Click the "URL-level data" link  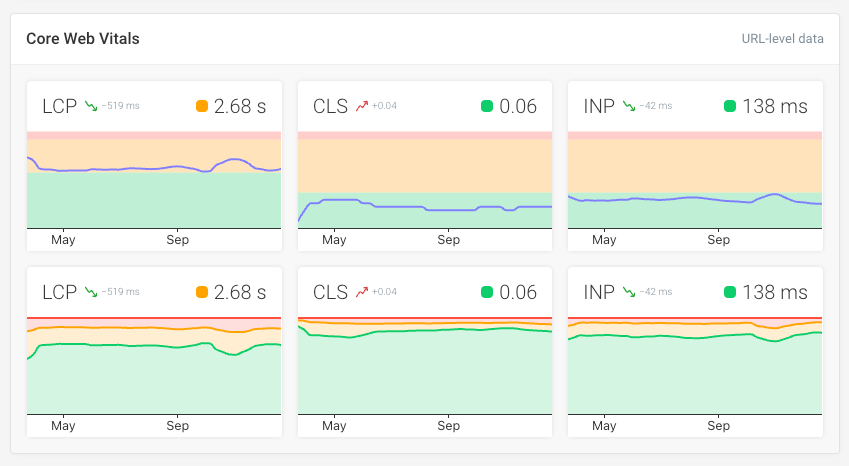pos(782,39)
